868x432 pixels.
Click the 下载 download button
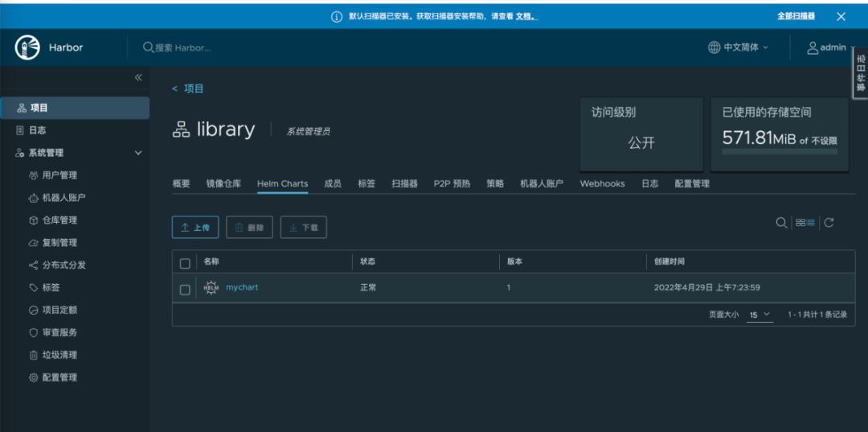[x=303, y=228]
